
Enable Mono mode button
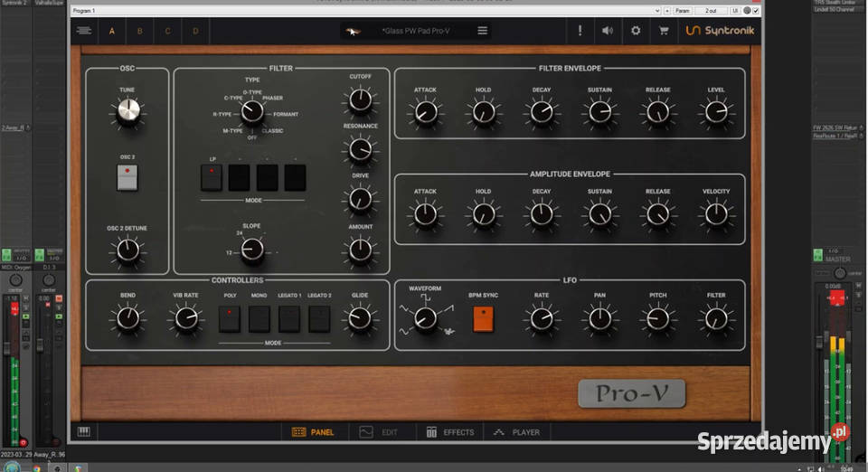259,319
